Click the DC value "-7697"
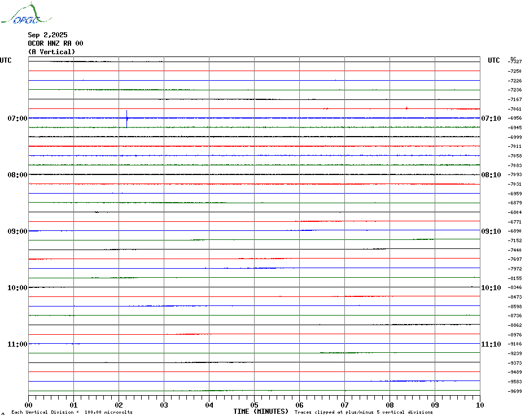 point(515,260)
